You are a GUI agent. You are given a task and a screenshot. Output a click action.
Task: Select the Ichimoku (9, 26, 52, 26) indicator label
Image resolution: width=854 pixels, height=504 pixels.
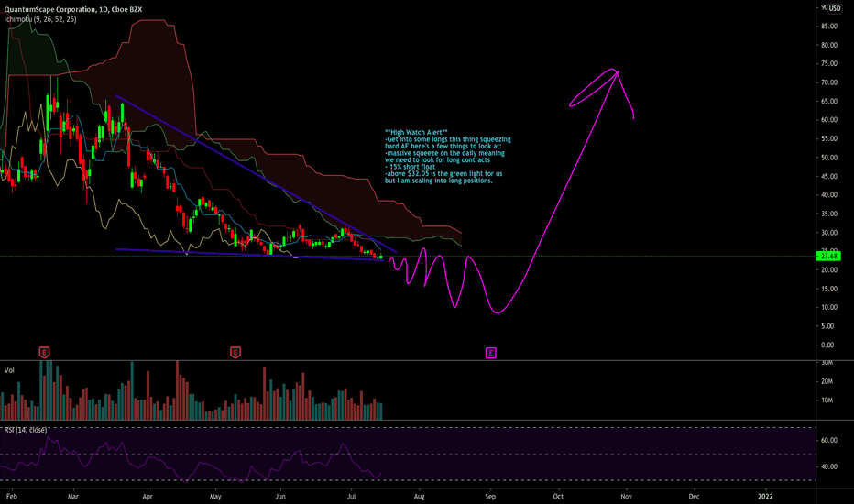point(40,19)
